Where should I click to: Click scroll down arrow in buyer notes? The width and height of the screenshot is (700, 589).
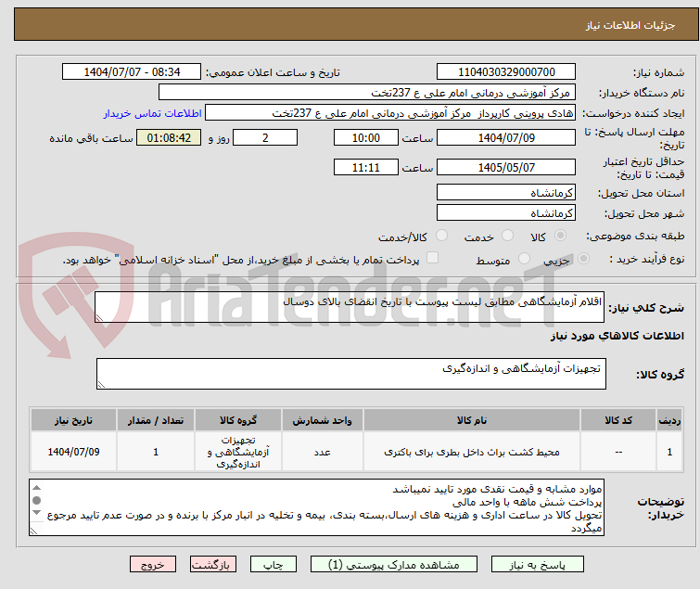click(x=36, y=513)
